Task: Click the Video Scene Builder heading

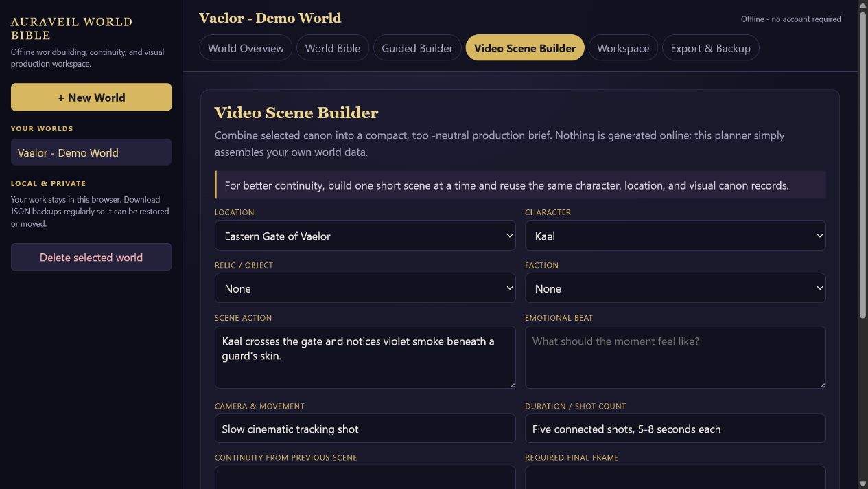Action: pyautogui.click(x=296, y=113)
